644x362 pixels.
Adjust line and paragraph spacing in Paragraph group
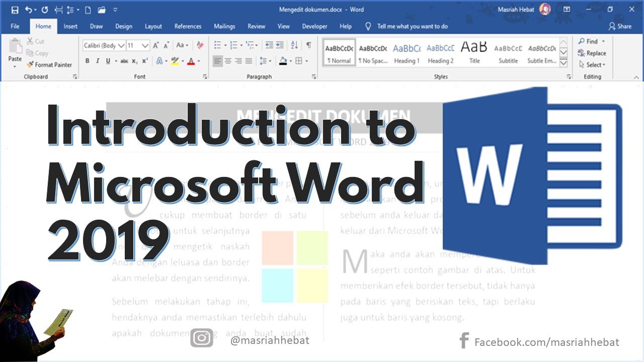click(264, 61)
